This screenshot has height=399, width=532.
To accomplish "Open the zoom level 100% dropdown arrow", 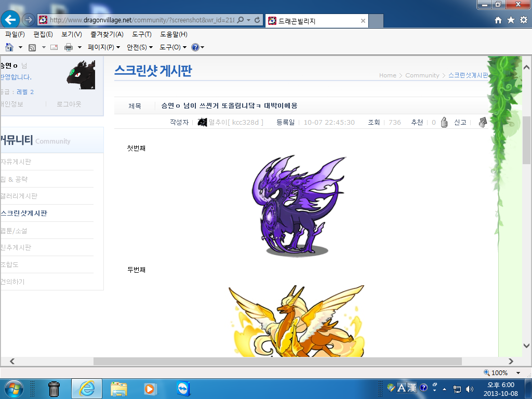I will click(x=518, y=373).
